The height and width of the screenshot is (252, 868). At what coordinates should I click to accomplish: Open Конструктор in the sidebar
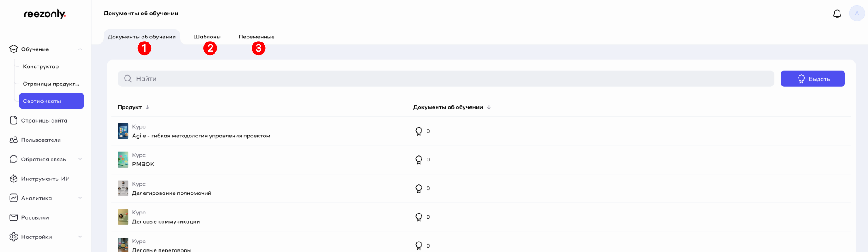tap(41, 66)
